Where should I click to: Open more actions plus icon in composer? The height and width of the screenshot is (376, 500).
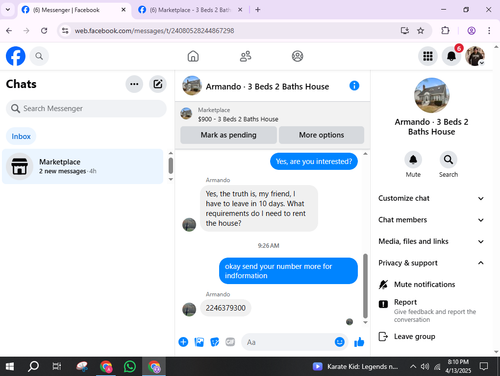[183, 342]
